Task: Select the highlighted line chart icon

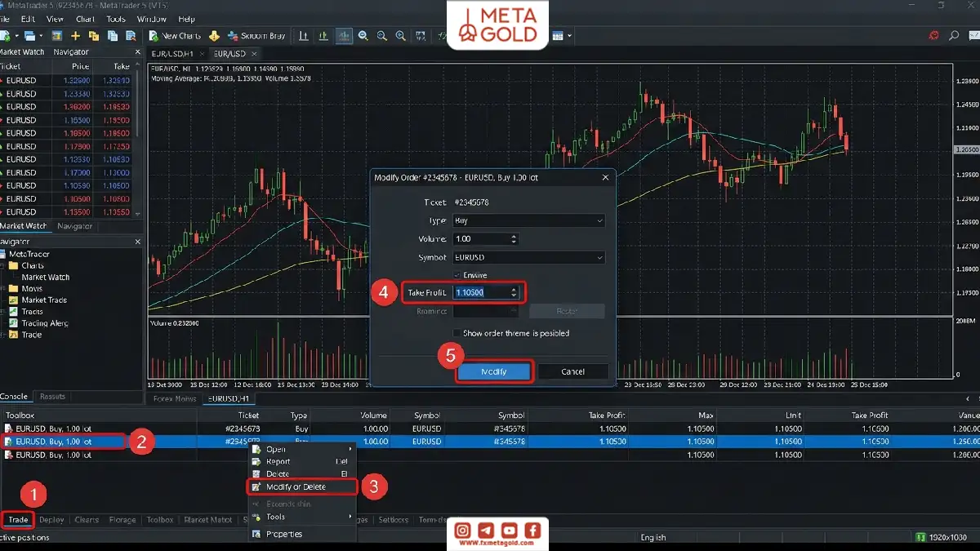Action: click(x=343, y=36)
